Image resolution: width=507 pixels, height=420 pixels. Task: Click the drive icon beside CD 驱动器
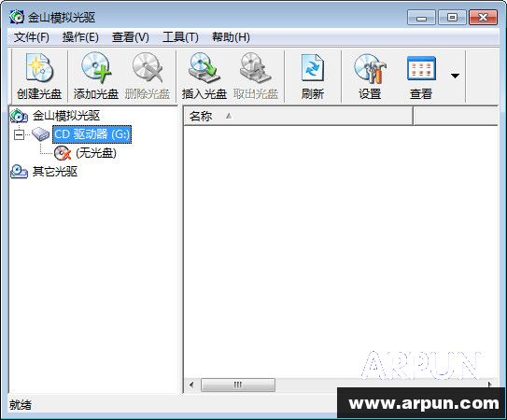tap(40, 133)
